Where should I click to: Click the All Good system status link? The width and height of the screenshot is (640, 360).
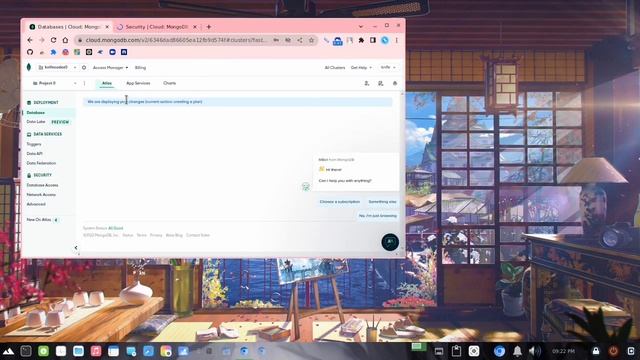click(x=116, y=228)
